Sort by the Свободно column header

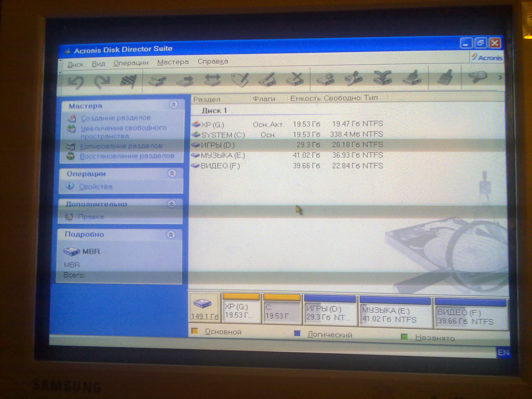(x=342, y=98)
